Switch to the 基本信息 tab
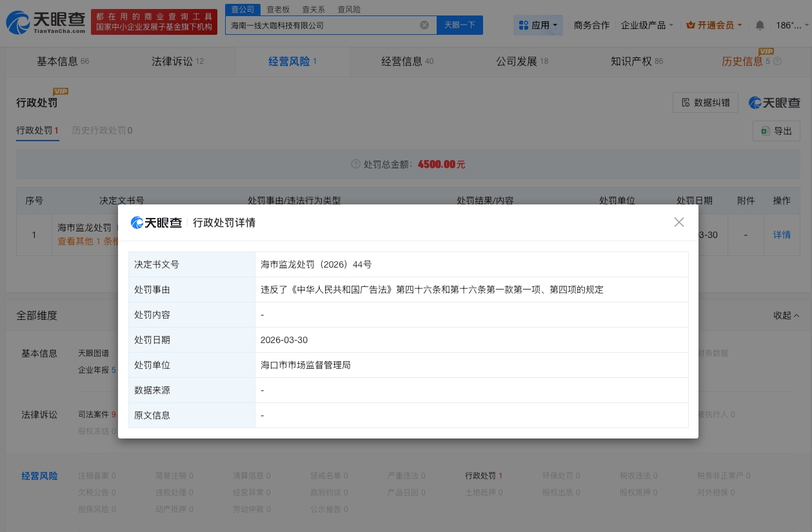The image size is (812, 532). [63, 62]
